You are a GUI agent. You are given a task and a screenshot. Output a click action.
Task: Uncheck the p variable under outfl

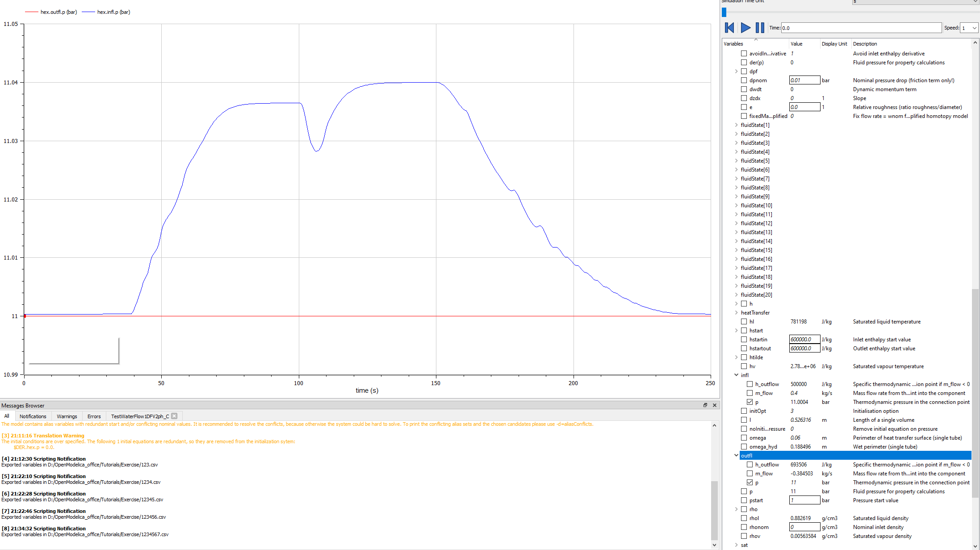pos(750,482)
